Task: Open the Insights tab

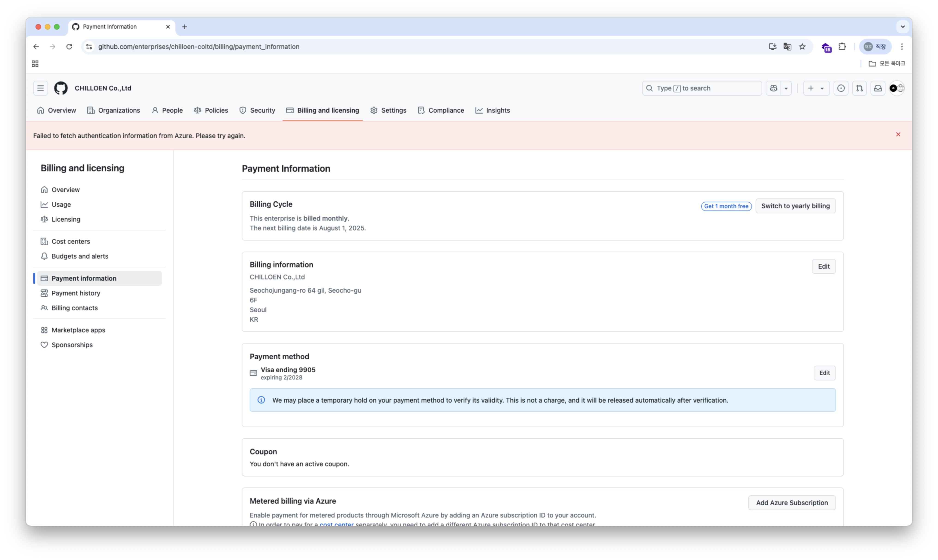Action: click(493, 110)
